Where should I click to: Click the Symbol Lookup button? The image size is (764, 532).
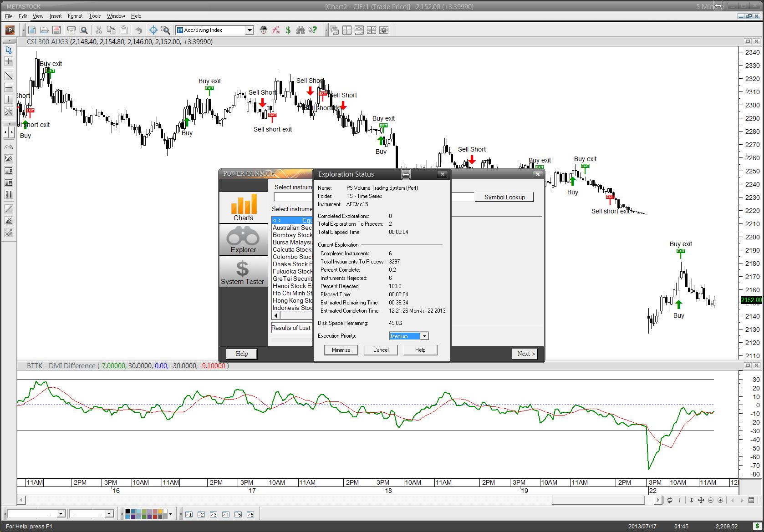504,197
